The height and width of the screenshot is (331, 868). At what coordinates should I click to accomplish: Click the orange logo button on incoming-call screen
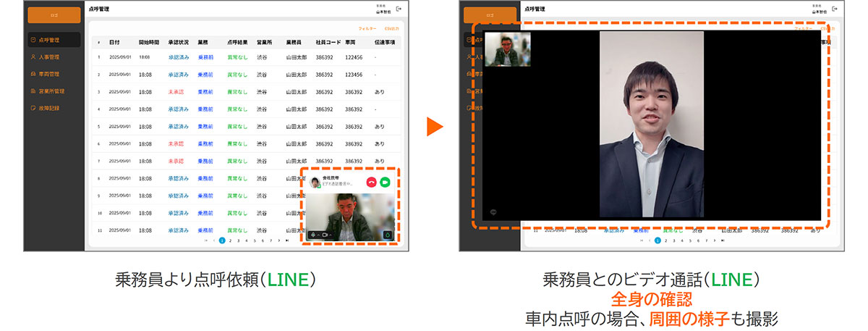point(54,15)
